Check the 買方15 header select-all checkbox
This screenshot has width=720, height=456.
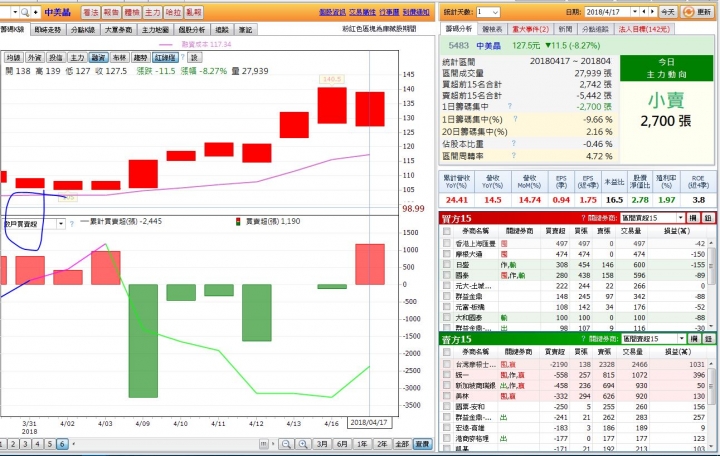click(x=446, y=231)
